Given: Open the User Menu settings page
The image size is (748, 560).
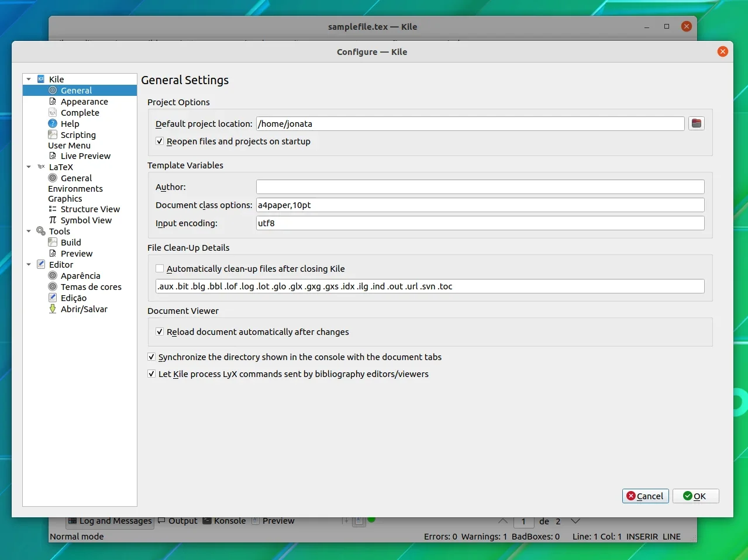Looking at the screenshot, I should pos(69,146).
